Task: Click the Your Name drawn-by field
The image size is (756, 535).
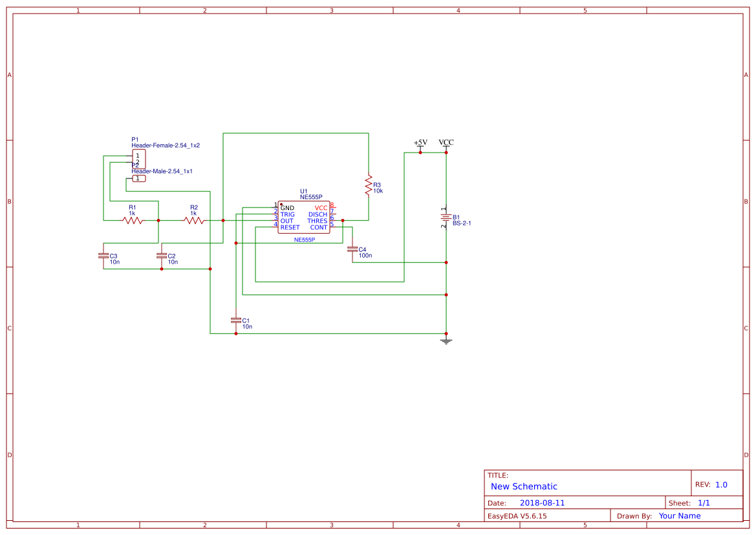Action: 679,516
